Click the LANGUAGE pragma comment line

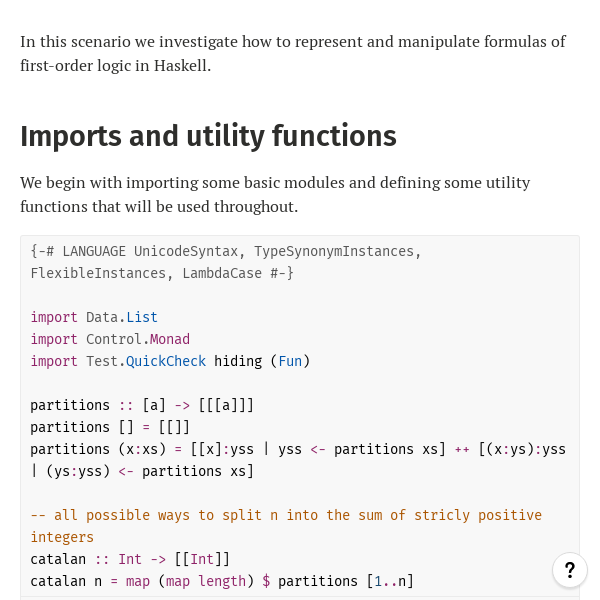(226, 251)
